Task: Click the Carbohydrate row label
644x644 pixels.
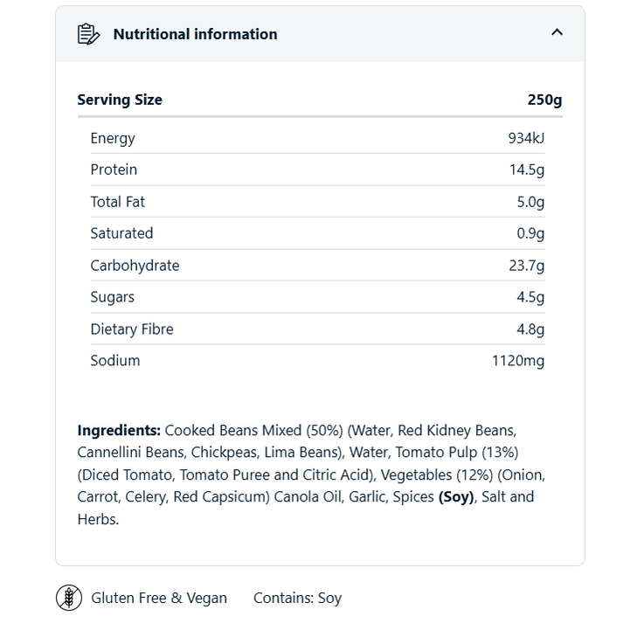Action: point(135,266)
